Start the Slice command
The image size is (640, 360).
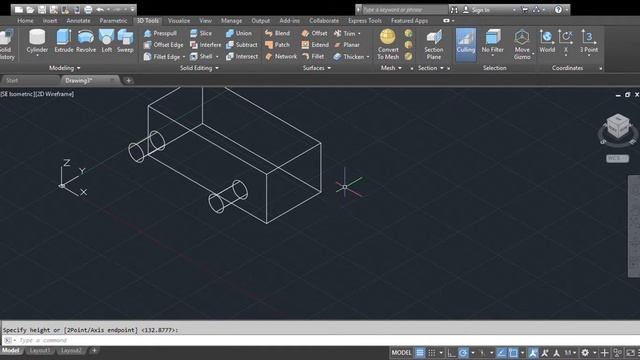(x=201, y=33)
